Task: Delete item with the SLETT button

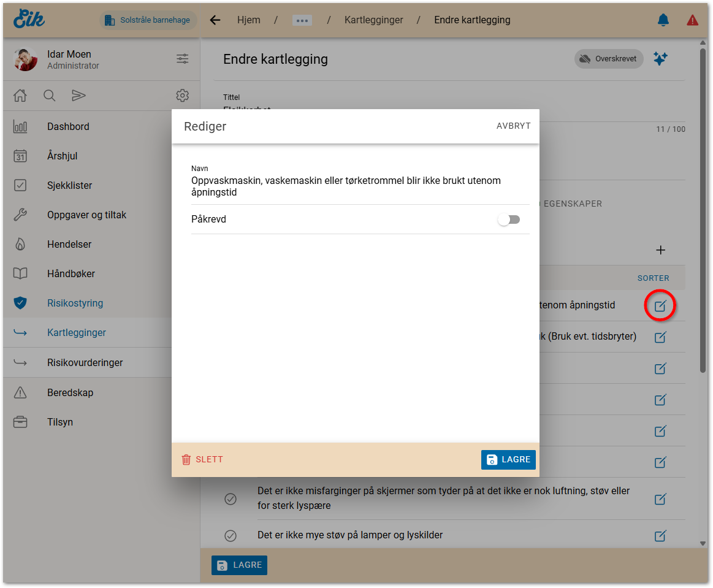Action: [x=202, y=459]
